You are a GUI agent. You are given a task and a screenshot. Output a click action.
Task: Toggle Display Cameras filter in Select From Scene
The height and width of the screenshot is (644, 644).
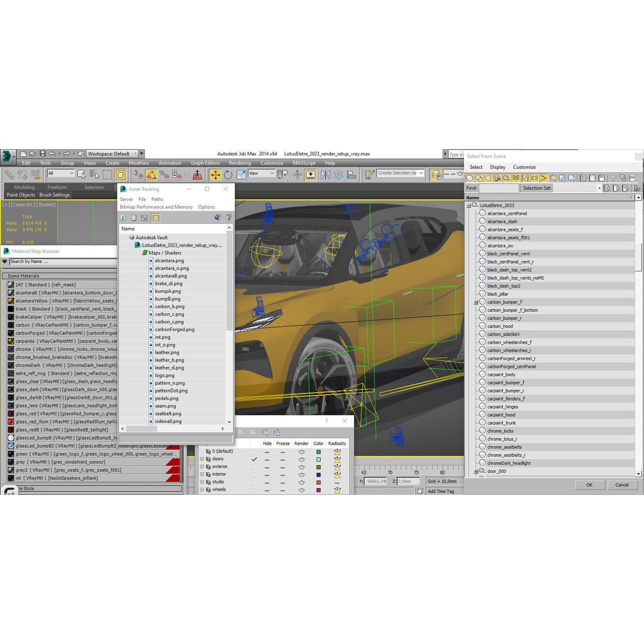[x=497, y=178]
